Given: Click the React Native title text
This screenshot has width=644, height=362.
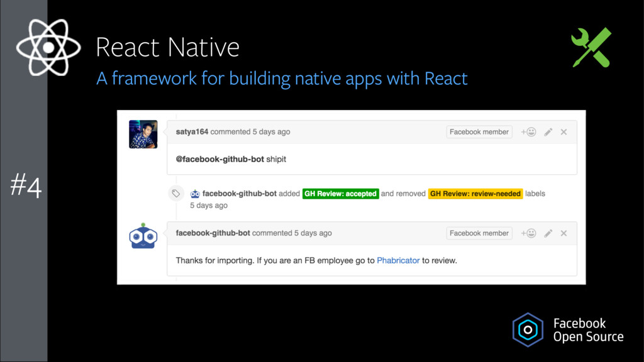Looking at the screenshot, I should [167, 47].
